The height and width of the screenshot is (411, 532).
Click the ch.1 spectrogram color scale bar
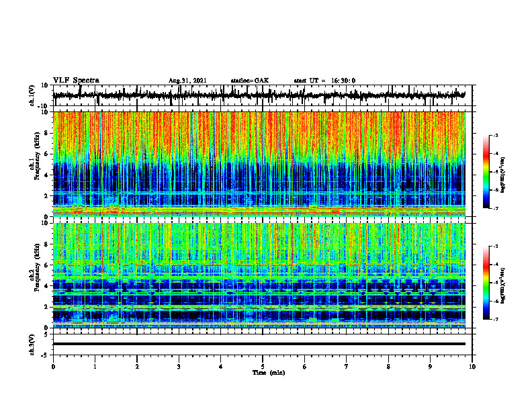[486, 172]
